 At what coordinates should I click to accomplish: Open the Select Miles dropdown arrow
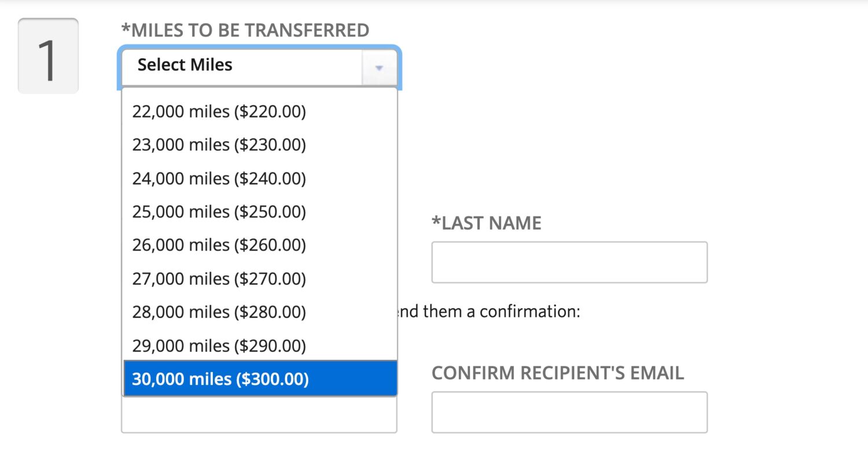click(379, 67)
